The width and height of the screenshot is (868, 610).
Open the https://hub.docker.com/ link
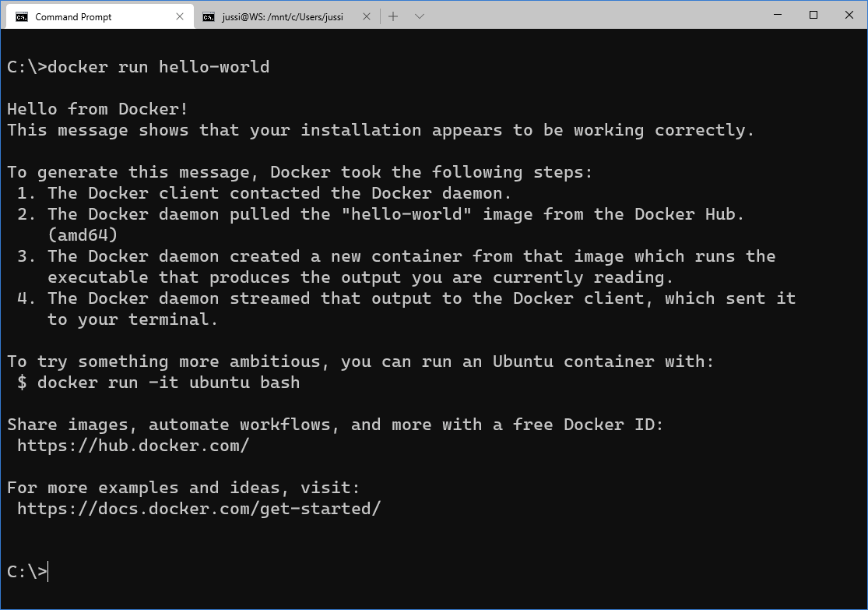[x=133, y=446]
